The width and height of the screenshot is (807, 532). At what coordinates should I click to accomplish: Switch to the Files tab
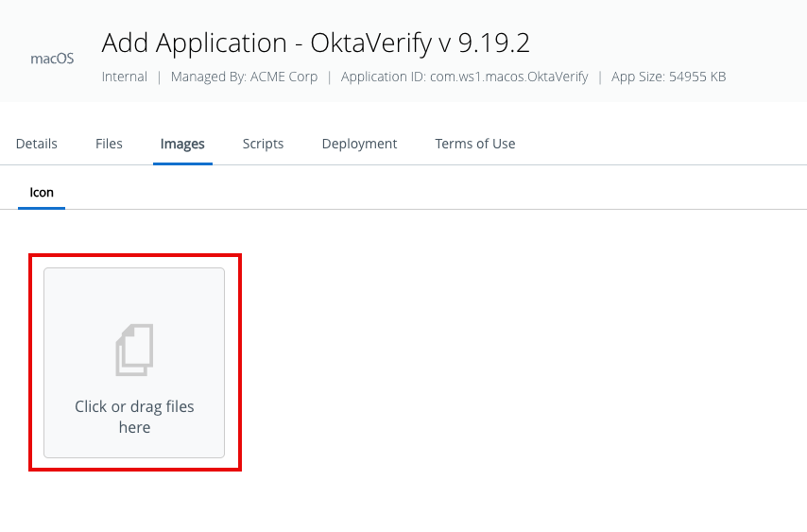[109, 144]
